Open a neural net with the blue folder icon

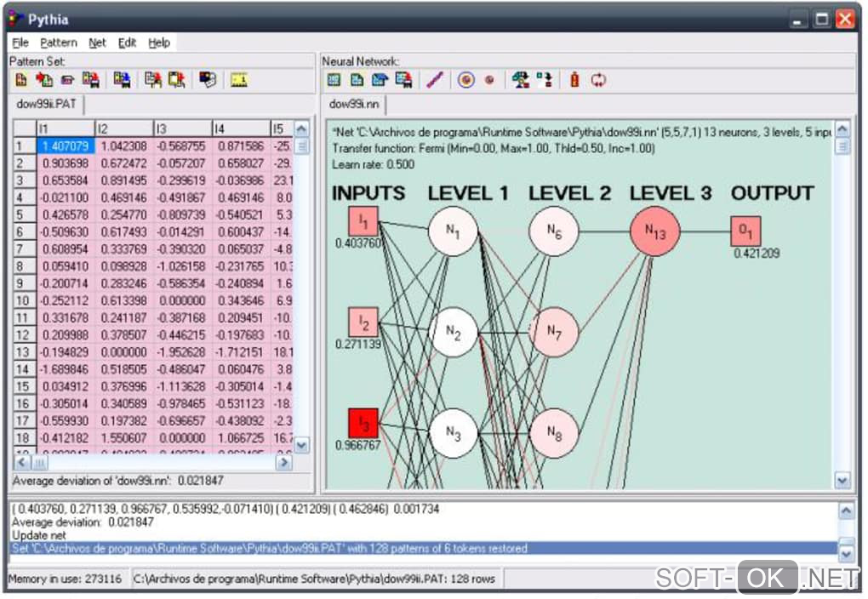click(x=380, y=80)
